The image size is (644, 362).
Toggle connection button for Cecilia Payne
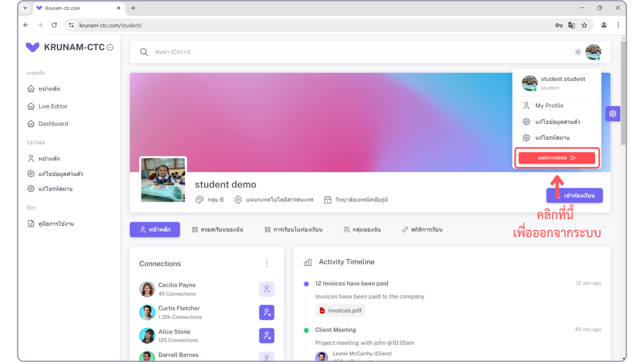click(x=267, y=289)
